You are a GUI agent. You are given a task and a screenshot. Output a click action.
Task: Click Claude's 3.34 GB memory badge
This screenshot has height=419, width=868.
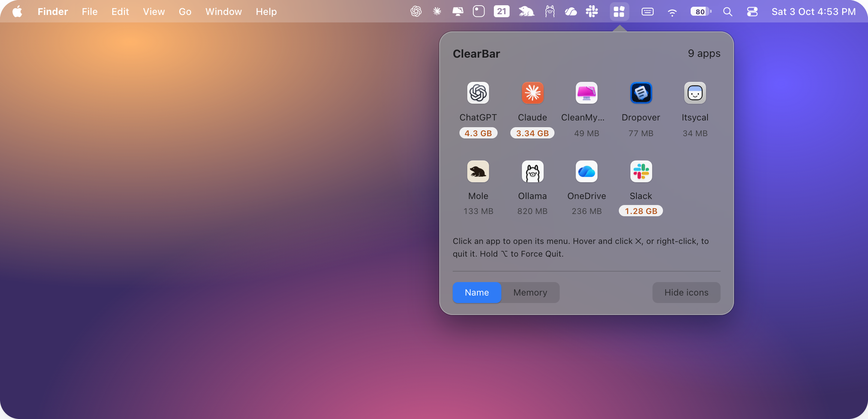point(532,133)
